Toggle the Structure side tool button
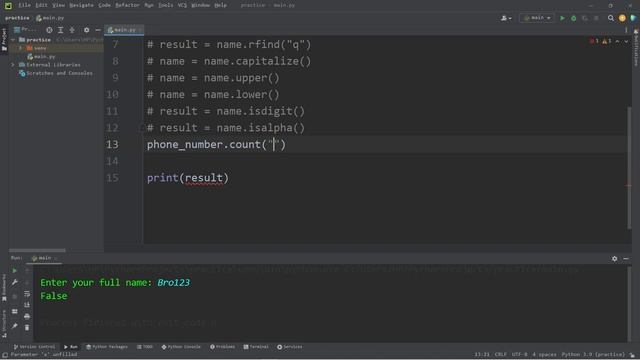The height and width of the screenshot is (360, 640). coord(4,324)
